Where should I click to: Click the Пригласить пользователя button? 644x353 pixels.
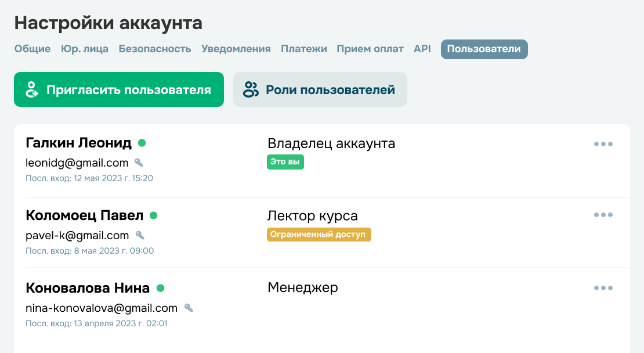tap(119, 89)
